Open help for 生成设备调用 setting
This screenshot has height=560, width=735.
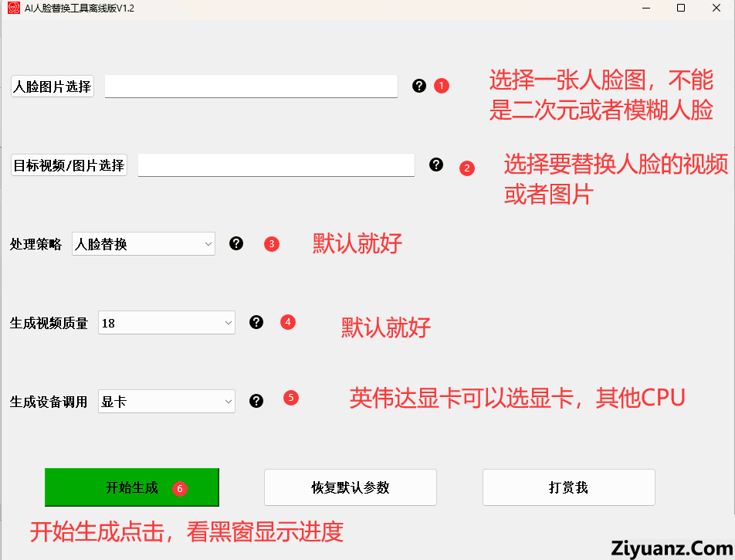coord(256,401)
